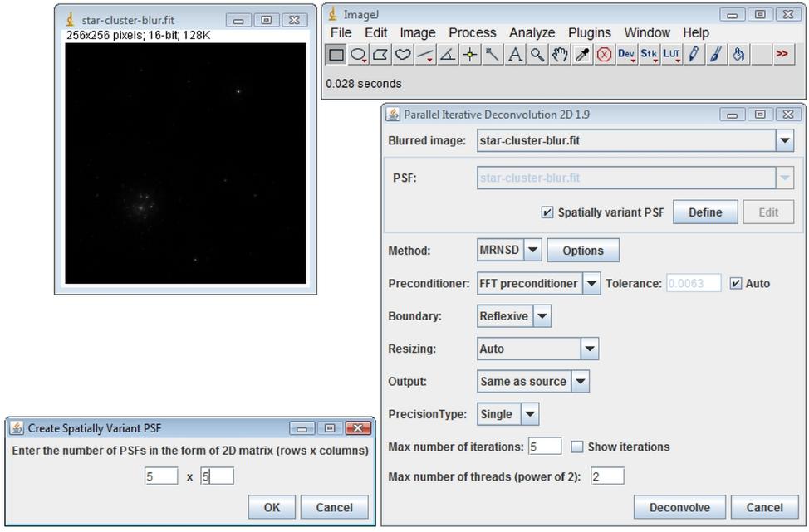Open the Preconditioner dropdown
The width and height of the screenshot is (809, 532).
pyautogui.click(x=591, y=283)
